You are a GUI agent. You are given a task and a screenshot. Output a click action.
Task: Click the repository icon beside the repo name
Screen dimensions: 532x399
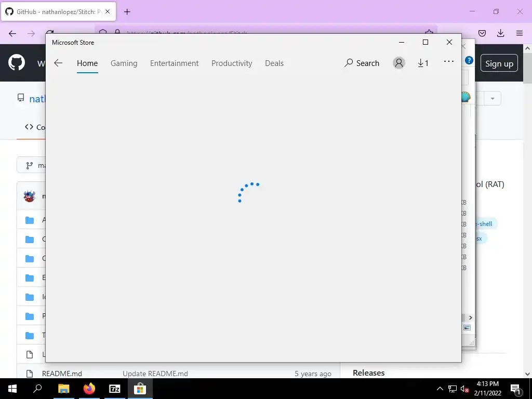pos(21,98)
